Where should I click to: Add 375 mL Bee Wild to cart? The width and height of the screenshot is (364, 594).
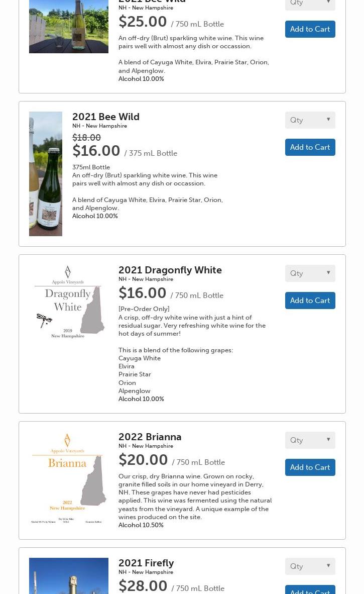tap(310, 147)
